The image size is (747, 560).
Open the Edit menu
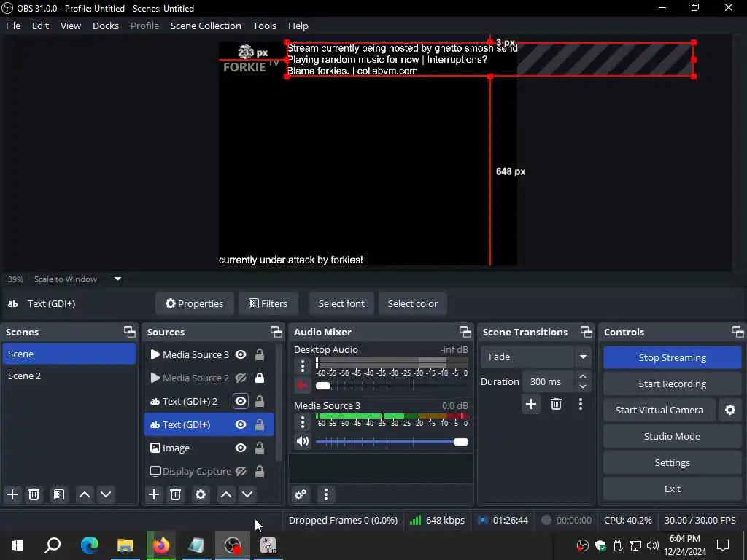point(41,26)
